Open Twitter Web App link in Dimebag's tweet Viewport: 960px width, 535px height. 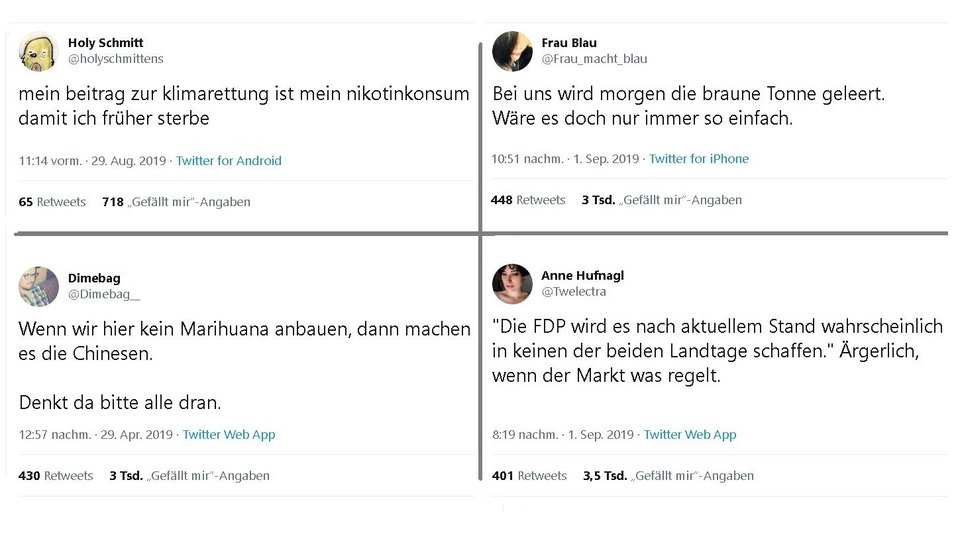229,435
